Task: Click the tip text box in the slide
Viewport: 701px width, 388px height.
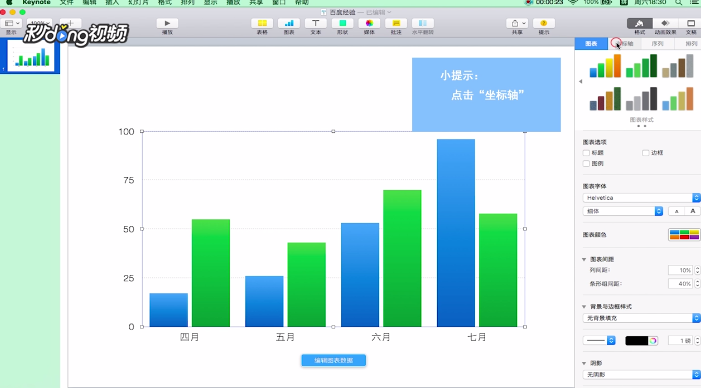Action: click(486, 94)
